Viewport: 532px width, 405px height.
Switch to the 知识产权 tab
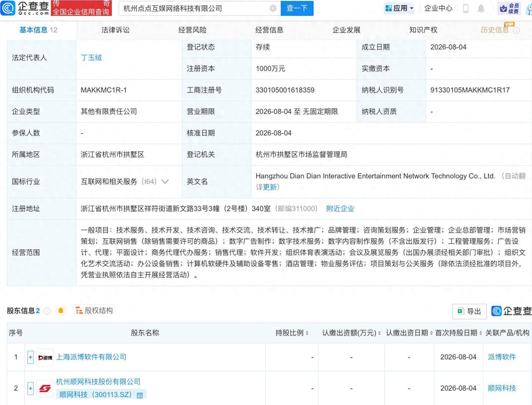click(423, 30)
